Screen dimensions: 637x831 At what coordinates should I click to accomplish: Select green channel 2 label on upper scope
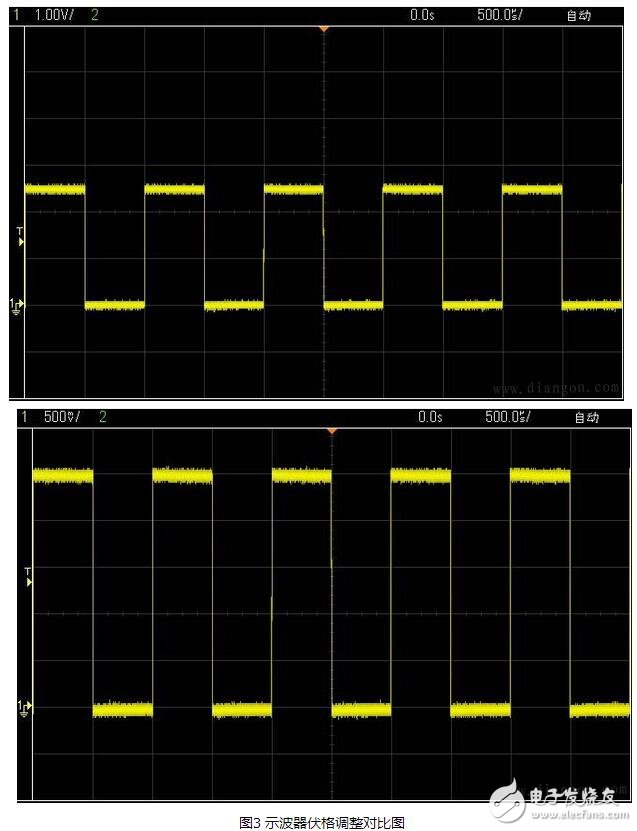pyautogui.click(x=95, y=15)
